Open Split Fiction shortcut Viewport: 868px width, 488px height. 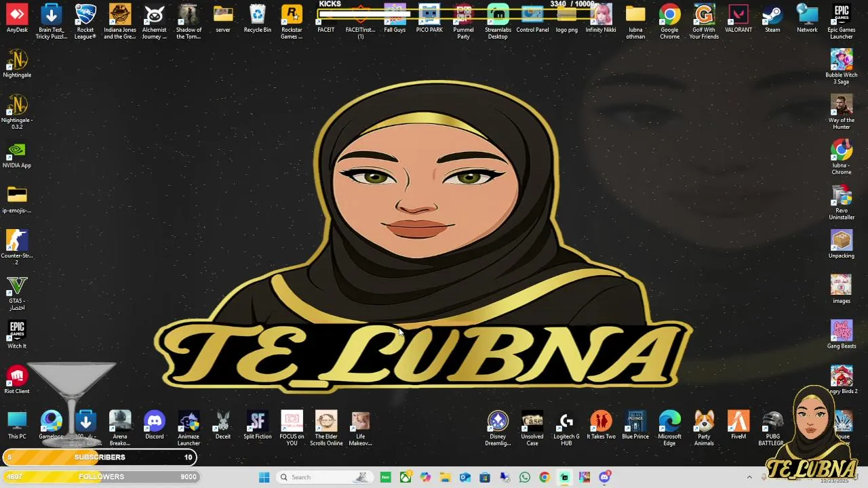tap(257, 426)
